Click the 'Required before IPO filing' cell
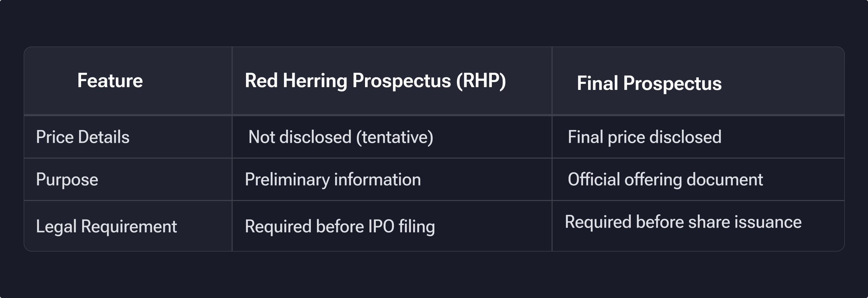 coord(340,226)
